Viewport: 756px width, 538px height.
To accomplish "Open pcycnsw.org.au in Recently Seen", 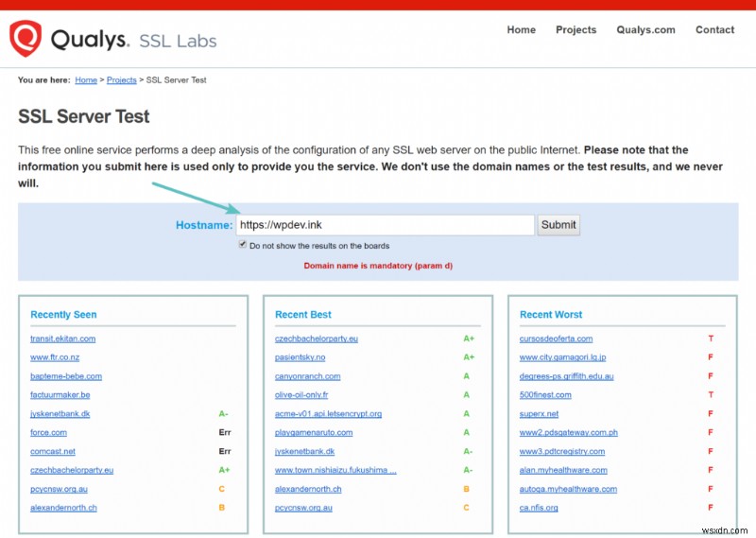I will click(59, 489).
